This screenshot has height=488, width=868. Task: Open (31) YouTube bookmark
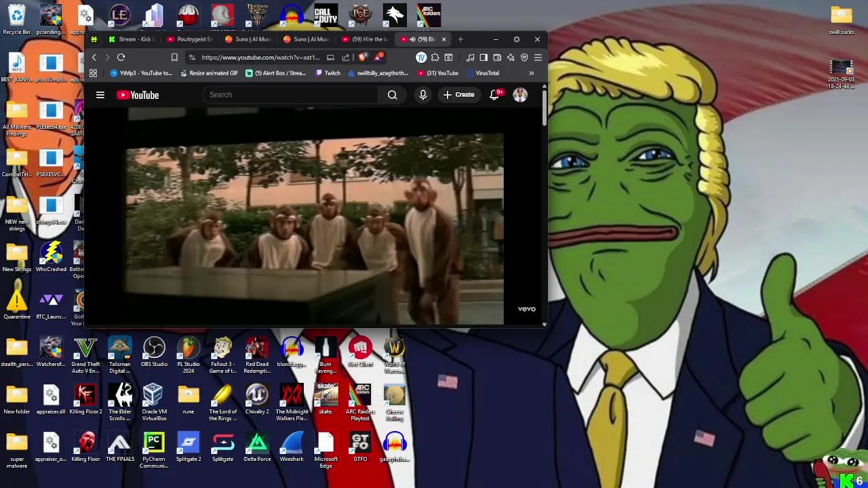pyautogui.click(x=438, y=73)
